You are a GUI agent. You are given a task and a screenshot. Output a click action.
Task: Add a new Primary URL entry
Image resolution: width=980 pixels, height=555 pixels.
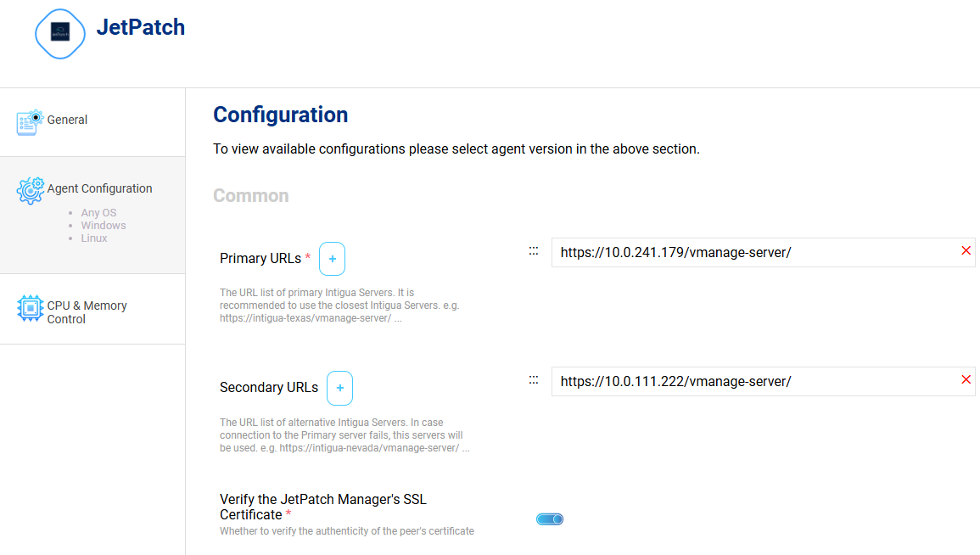click(332, 259)
